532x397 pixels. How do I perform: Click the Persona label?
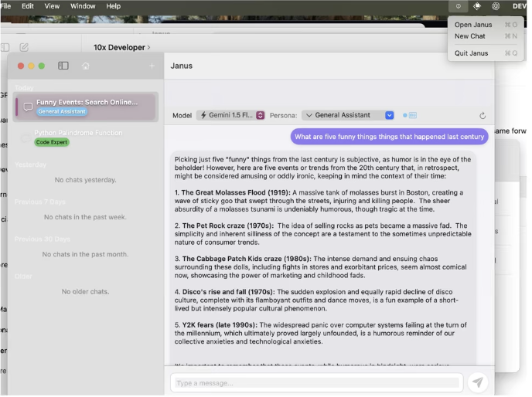point(283,116)
